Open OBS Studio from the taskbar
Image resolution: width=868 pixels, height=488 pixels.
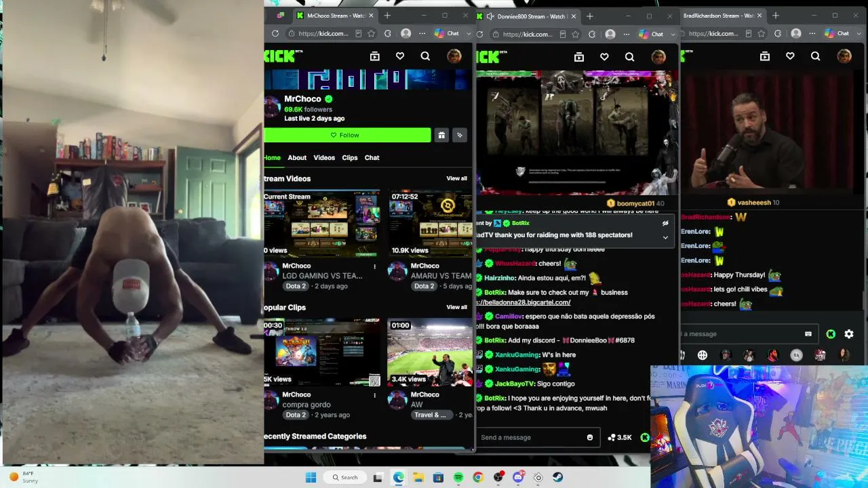[498, 477]
